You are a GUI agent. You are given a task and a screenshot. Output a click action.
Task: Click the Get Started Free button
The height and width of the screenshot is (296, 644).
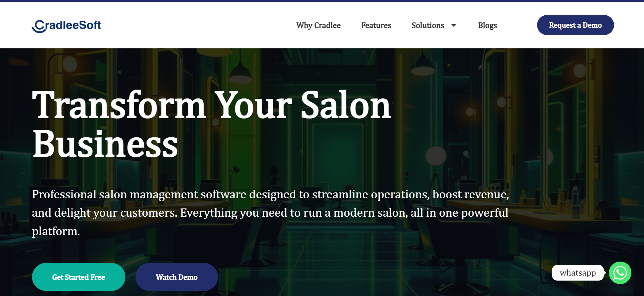[78, 277]
